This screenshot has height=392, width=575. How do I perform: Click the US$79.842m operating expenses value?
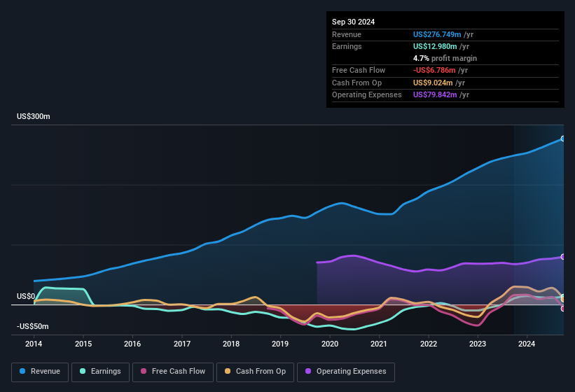435,95
